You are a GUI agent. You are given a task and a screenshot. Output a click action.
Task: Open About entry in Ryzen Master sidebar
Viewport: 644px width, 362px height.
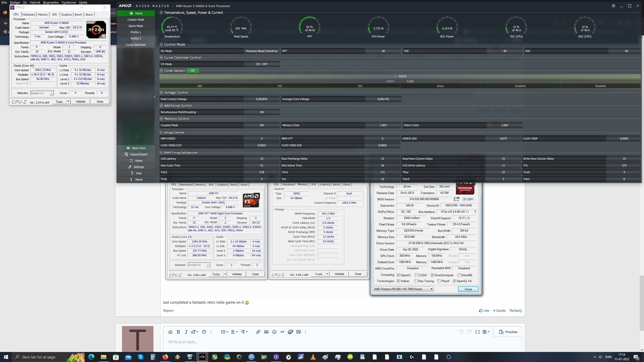pyautogui.click(x=136, y=179)
